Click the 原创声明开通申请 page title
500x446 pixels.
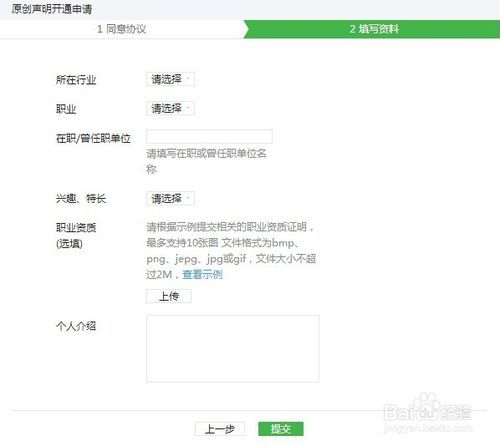click(52, 9)
